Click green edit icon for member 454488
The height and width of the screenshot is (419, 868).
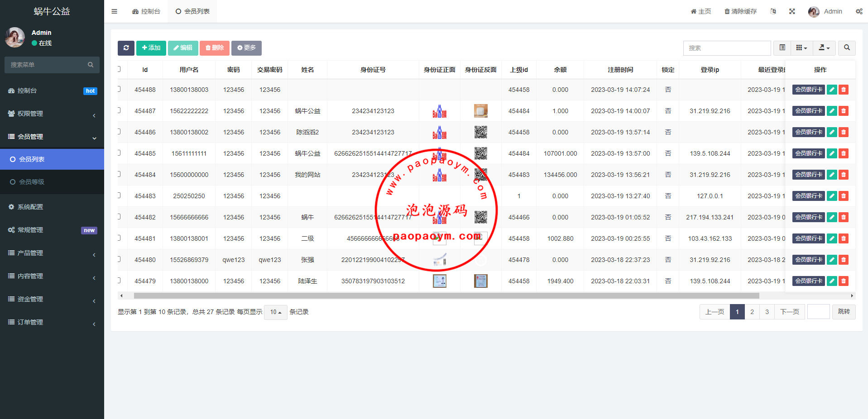point(831,90)
